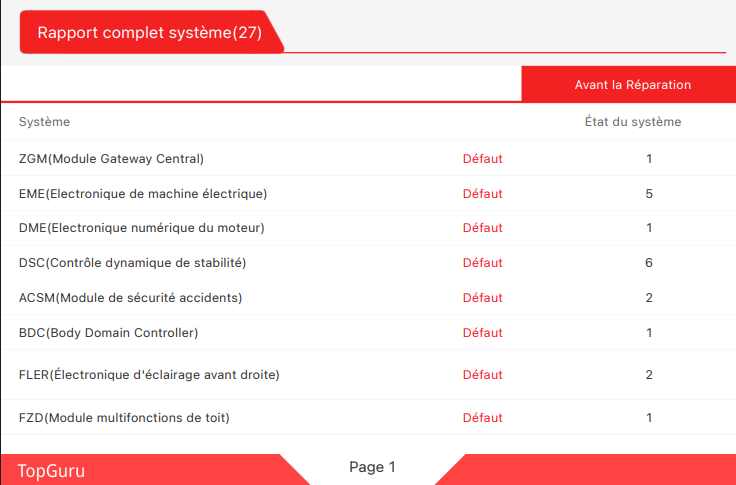This screenshot has height=485, width=736.
Task: Select the Rapport complet système(27) tab
Action: click(150, 32)
